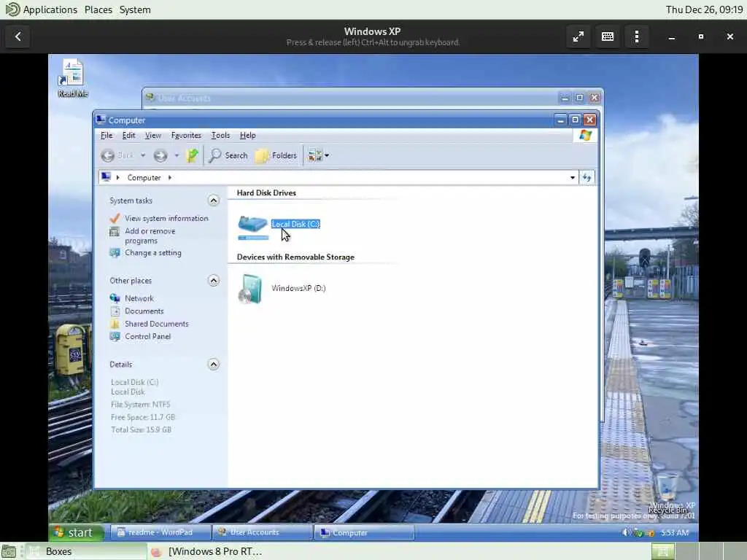Toggle the Folders pane button
This screenshot has width=747, height=560.
276,155
